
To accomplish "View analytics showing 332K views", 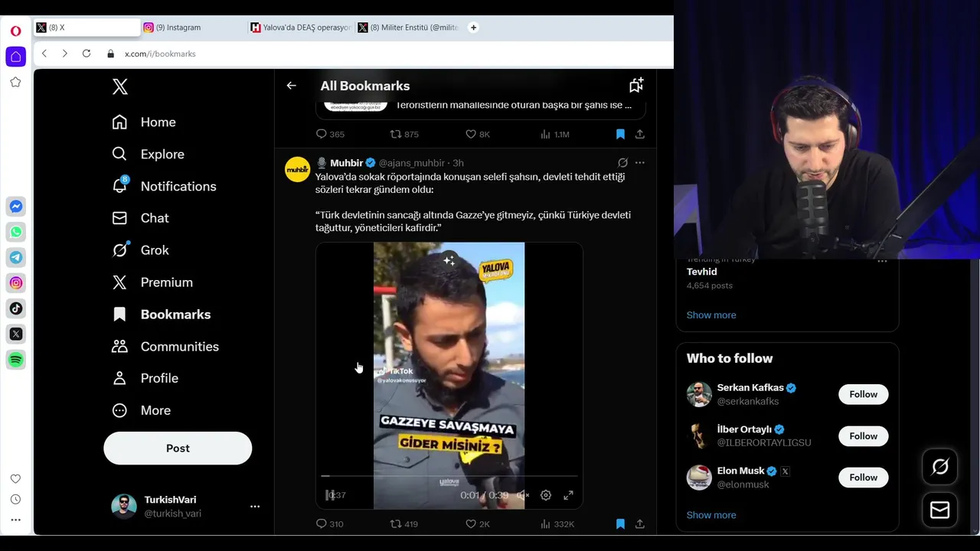I will tap(545, 524).
